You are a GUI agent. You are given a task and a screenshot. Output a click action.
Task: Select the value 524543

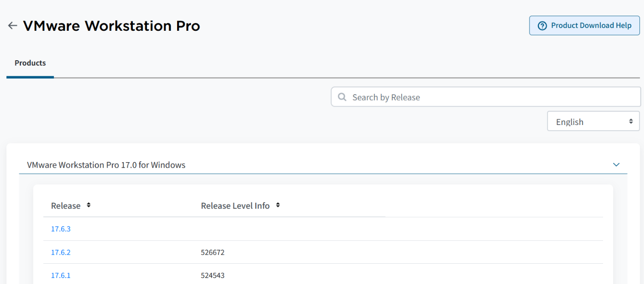point(213,275)
